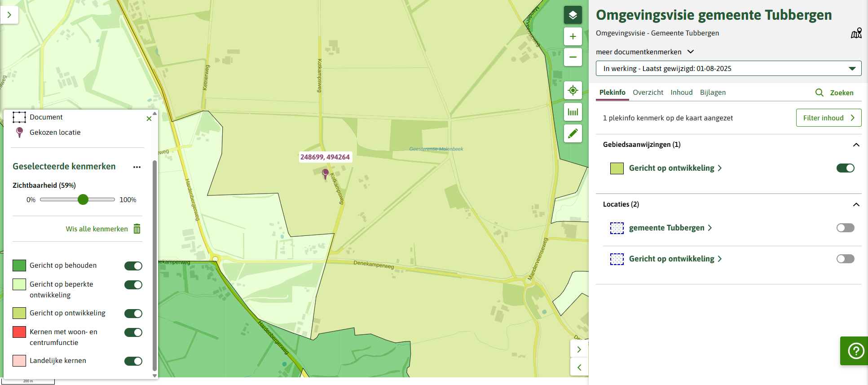Click the Zichtbaarheid slider handle
The width and height of the screenshot is (868, 385).
(83, 199)
